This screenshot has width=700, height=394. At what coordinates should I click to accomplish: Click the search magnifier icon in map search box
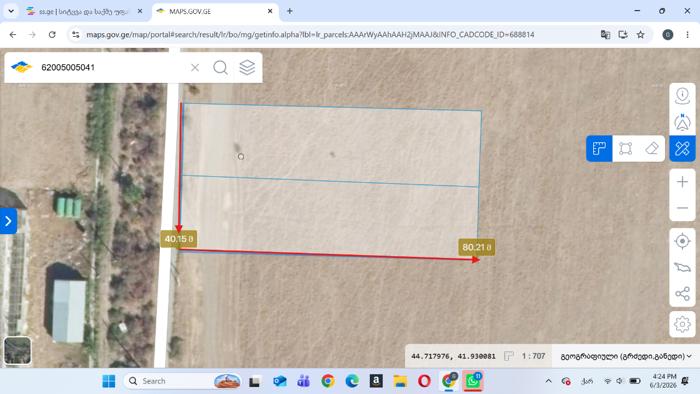click(x=220, y=67)
